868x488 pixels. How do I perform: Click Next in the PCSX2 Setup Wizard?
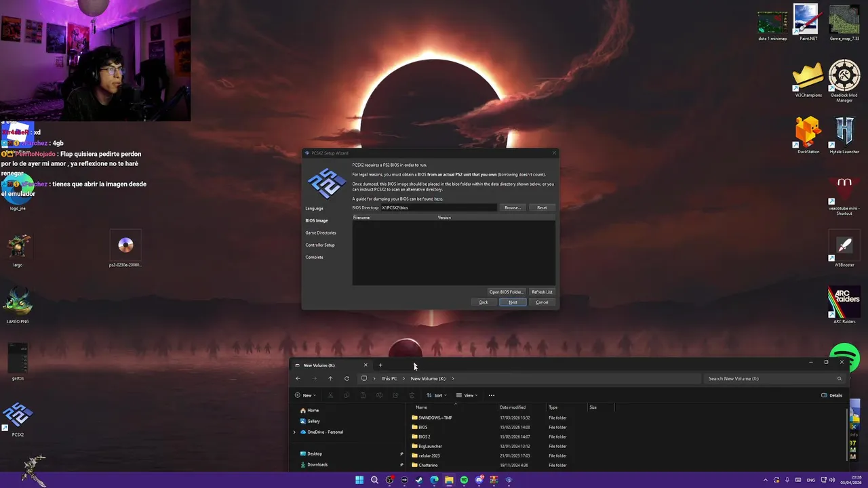(513, 302)
